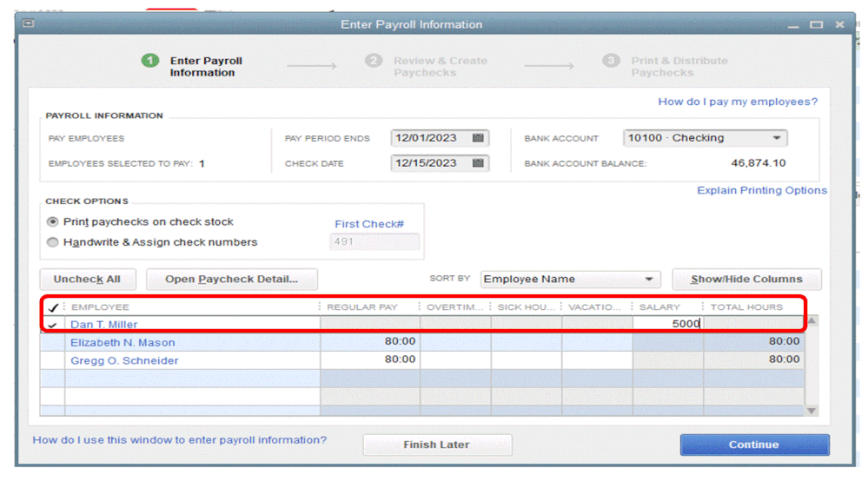
Task: Uncheck Dan T. Miller's pay checkbox
Action: click(x=53, y=325)
